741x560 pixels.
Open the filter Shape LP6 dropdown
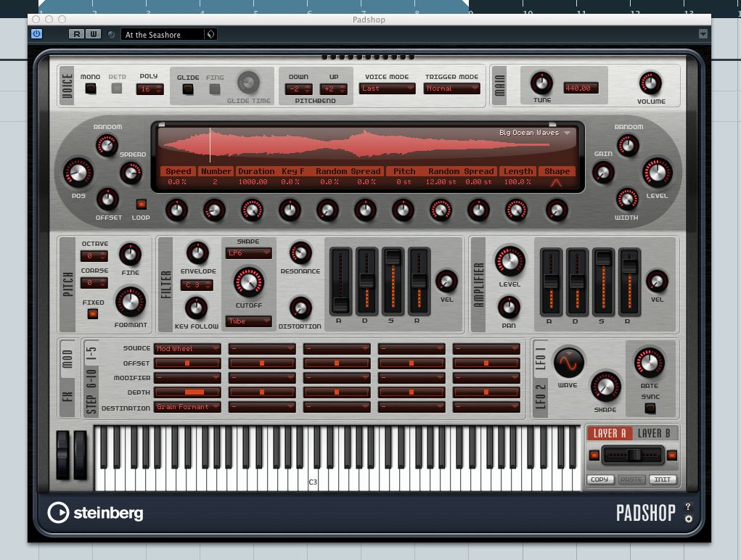249,253
